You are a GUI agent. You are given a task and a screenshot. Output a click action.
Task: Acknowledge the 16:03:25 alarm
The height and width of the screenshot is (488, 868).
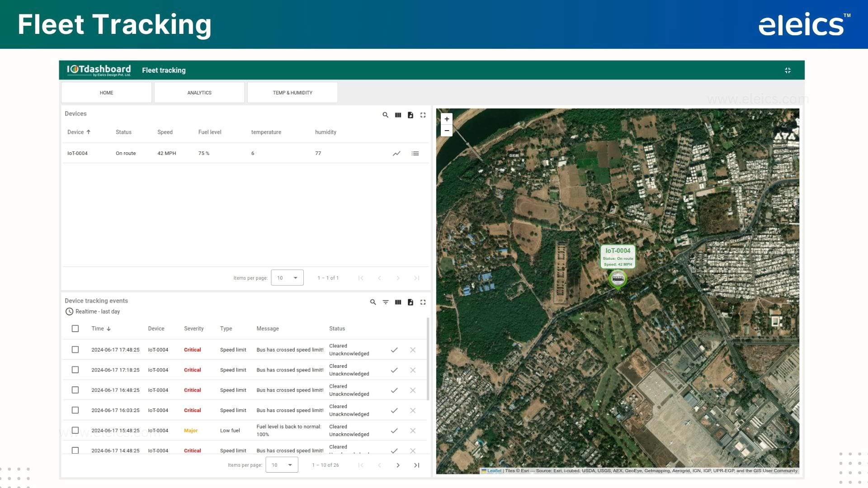pos(394,411)
